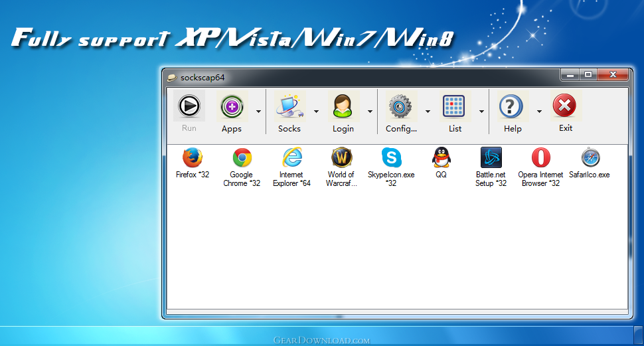Select the Google Chrome *32 icon
Screen dimensions: 644x346
(x=242, y=158)
